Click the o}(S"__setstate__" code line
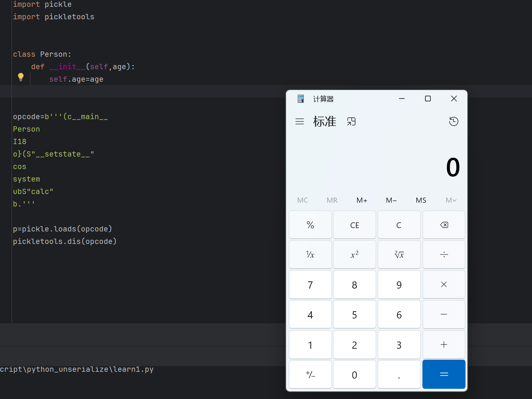The height and width of the screenshot is (399, 532). coord(54,154)
